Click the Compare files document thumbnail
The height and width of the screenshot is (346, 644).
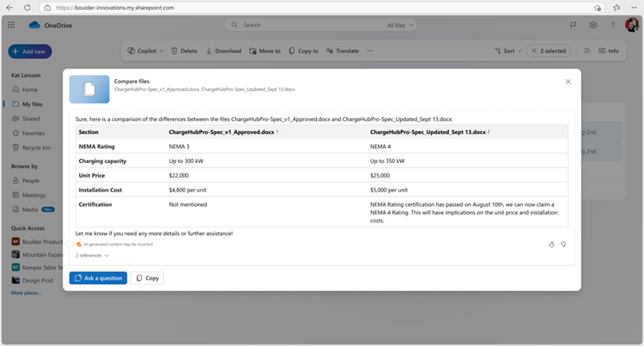tap(89, 89)
